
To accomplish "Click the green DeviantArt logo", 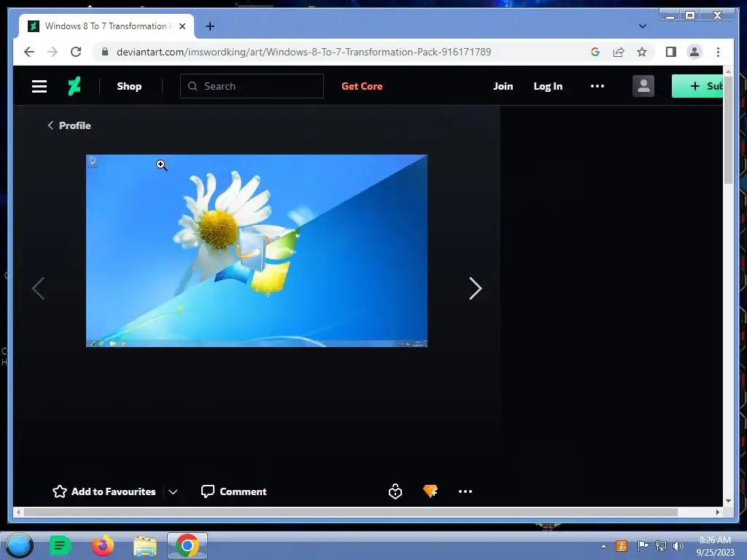I will click(74, 86).
